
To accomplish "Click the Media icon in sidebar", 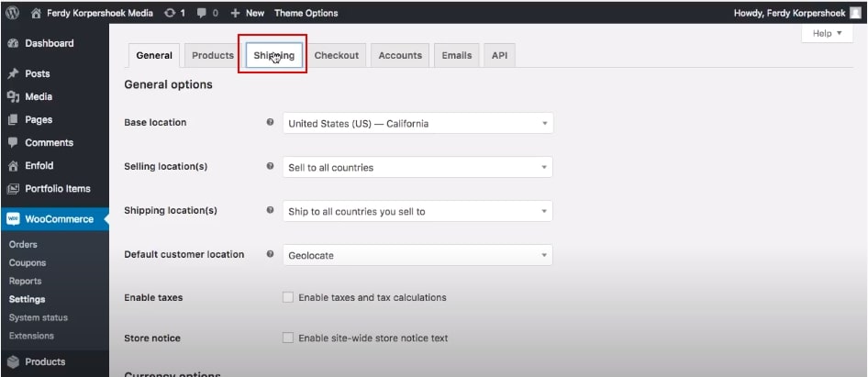I will (13, 97).
